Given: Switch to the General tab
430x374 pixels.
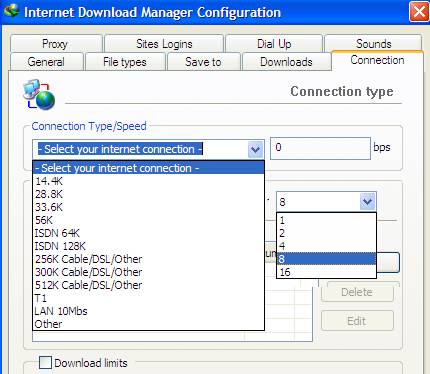Looking at the screenshot, I should tap(46, 62).
